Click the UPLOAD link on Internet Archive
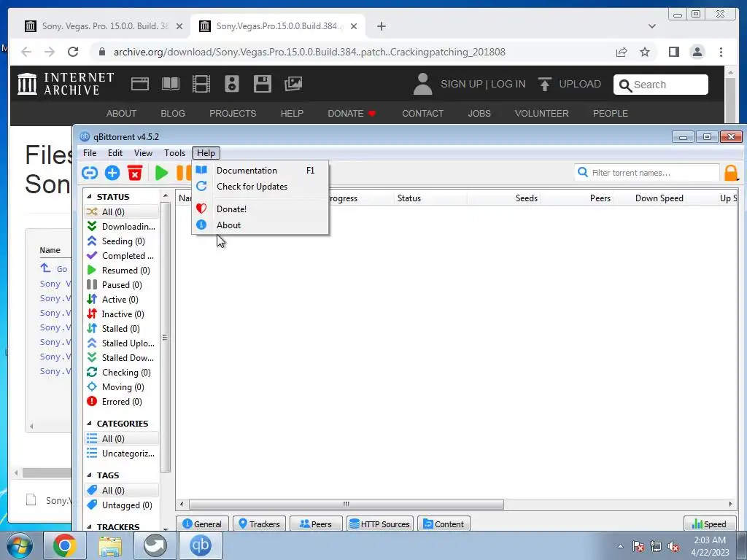This screenshot has height=560, width=747. pos(570,85)
